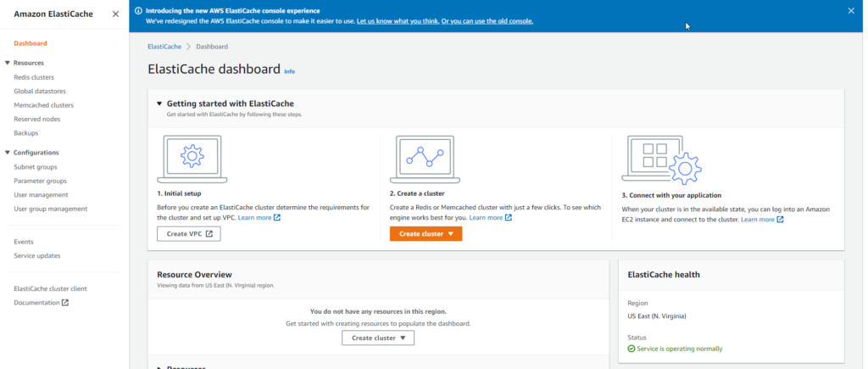Select Backups in the sidebar
The height and width of the screenshot is (369, 868).
pyautogui.click(x=26, y=133)
